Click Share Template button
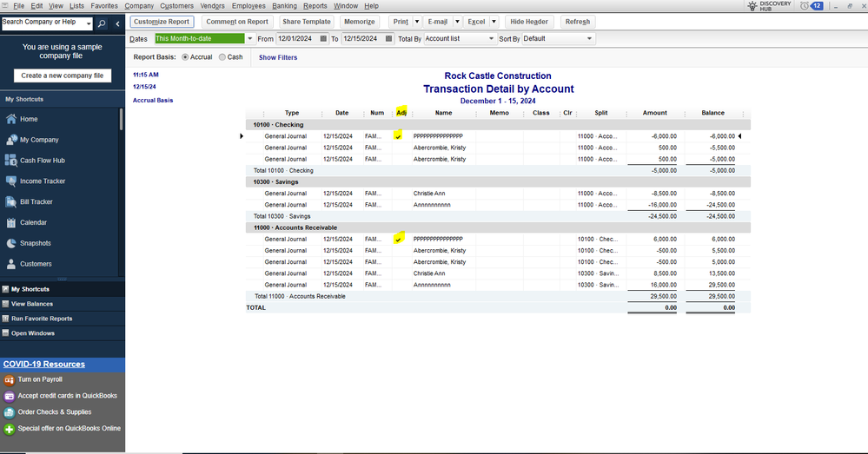The height and width of the screenshot is (454, 868). coord(306,22)
